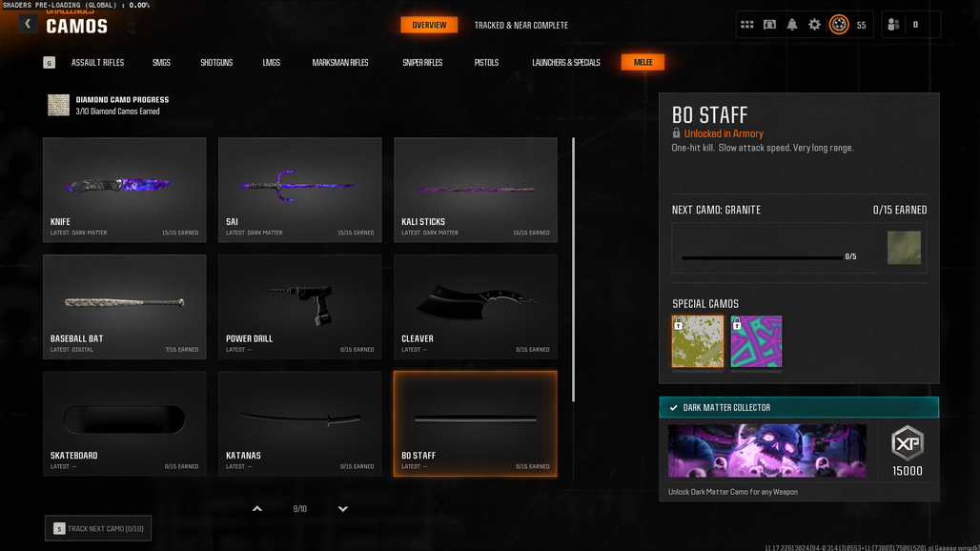The height and width of the screenshot is (551, 980).
Task: Select the LMGs category
Action: pos(272,63)
